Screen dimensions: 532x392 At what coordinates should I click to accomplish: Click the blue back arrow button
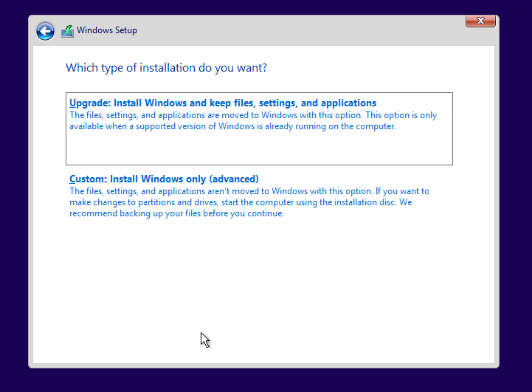pyautogui.click(x=46, y=30)
